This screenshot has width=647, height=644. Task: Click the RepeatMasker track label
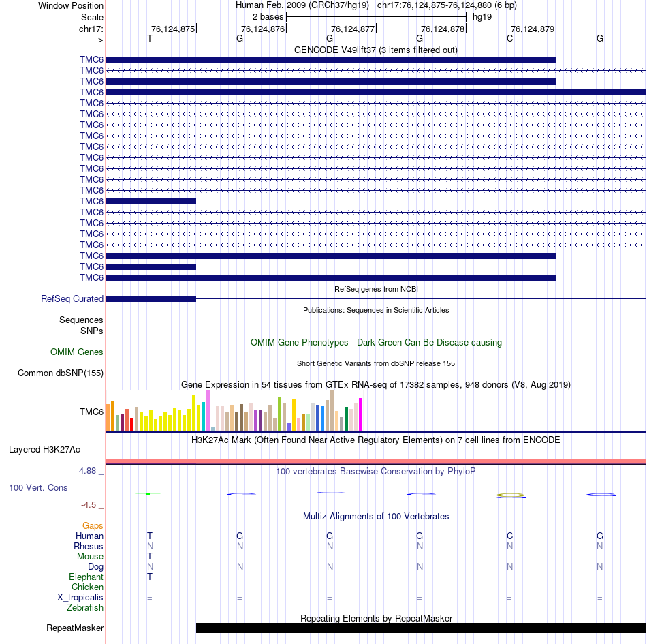coord(75,628)
